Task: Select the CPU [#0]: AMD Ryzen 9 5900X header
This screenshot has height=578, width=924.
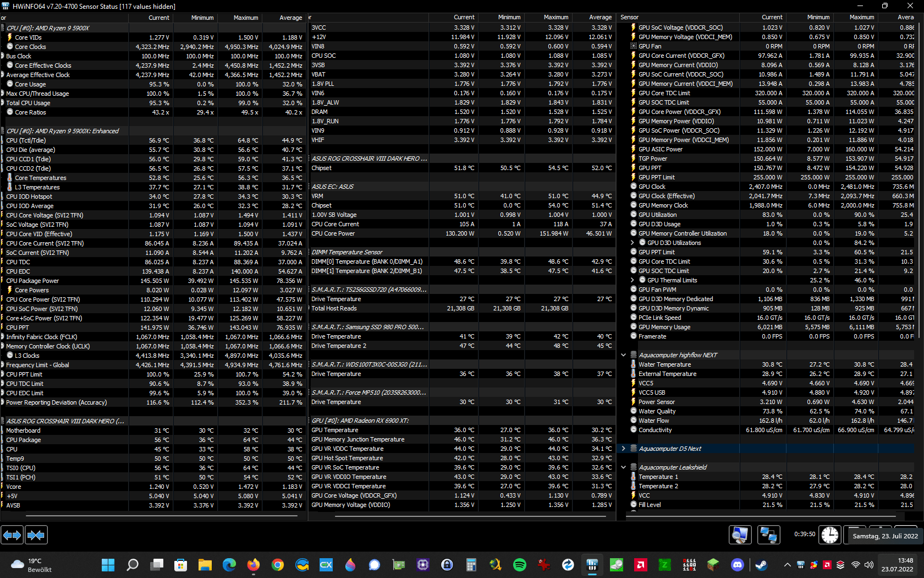Action: pos(153,28)
